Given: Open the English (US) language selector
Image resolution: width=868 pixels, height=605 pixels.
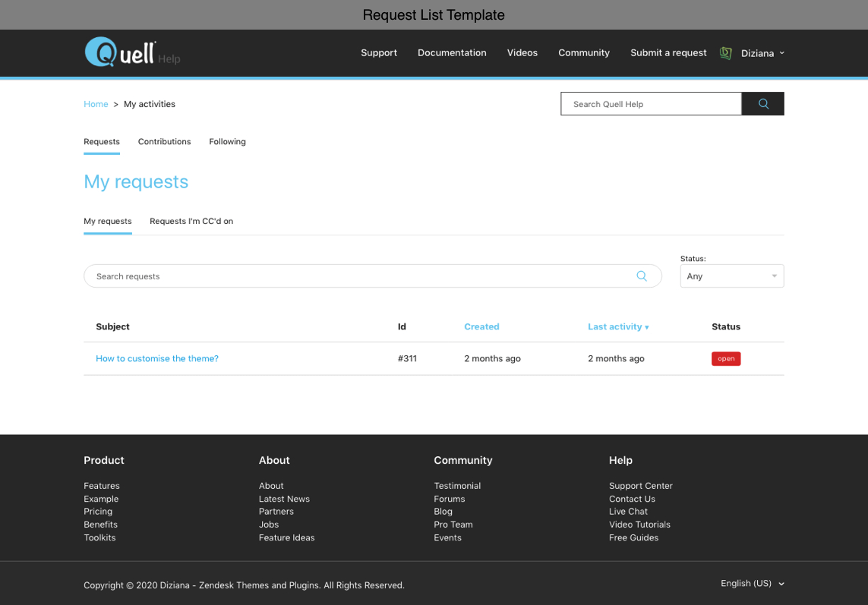Looking at the screenshot, I should click(x=752, y=584).
